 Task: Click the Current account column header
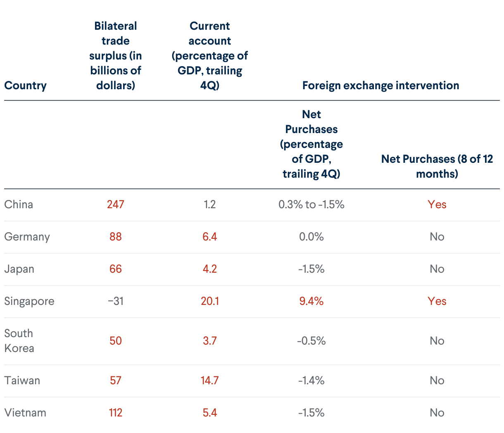tap(210, 56)
